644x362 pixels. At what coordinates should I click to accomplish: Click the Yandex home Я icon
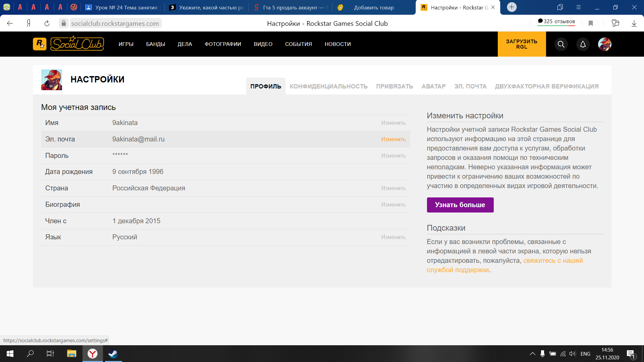29,23
